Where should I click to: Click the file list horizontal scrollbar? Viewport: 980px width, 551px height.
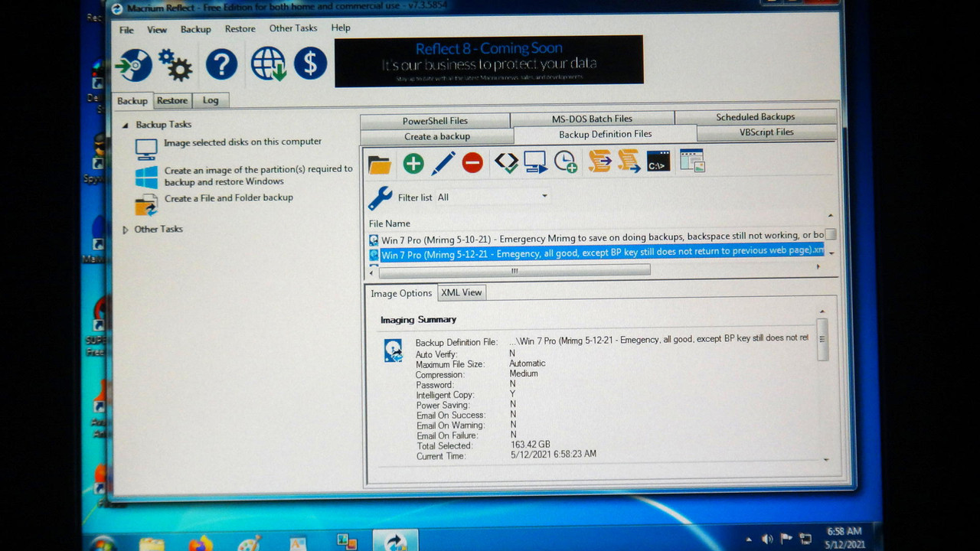click(514, 270)
